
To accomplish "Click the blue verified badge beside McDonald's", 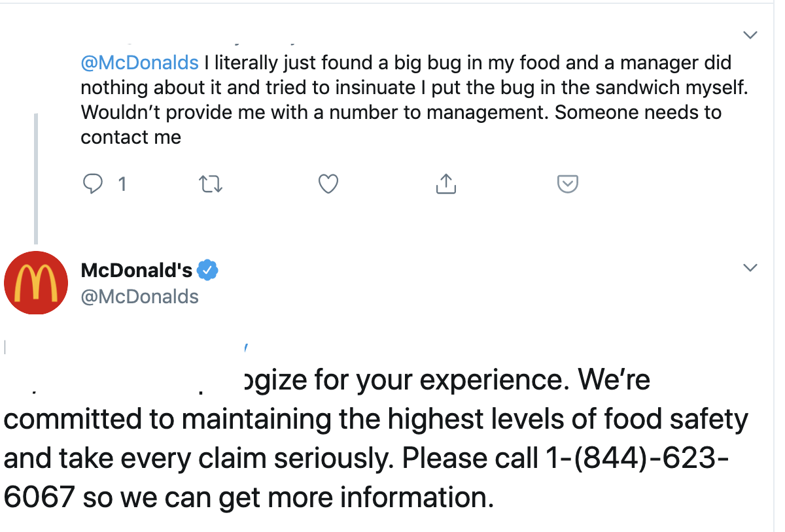I will coord(207,270).
